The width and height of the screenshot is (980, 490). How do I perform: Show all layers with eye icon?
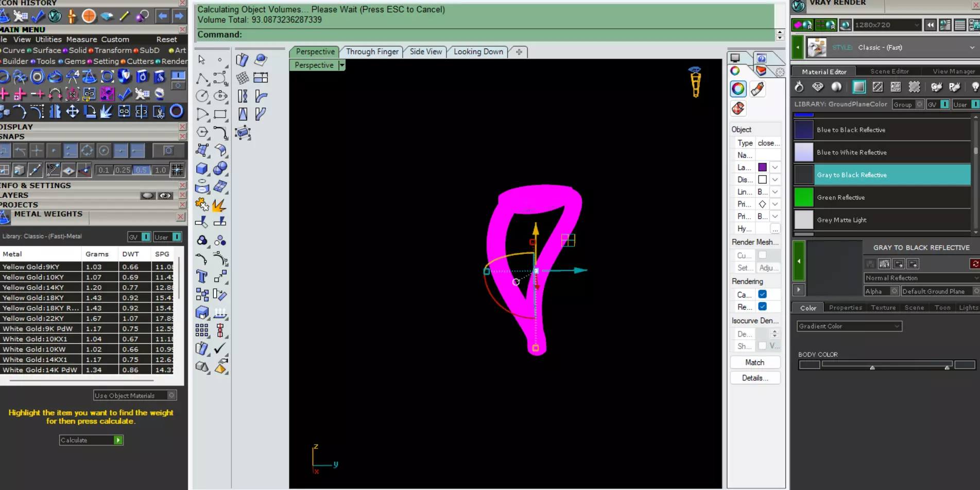pyautogui.click(x=165, y=196)
